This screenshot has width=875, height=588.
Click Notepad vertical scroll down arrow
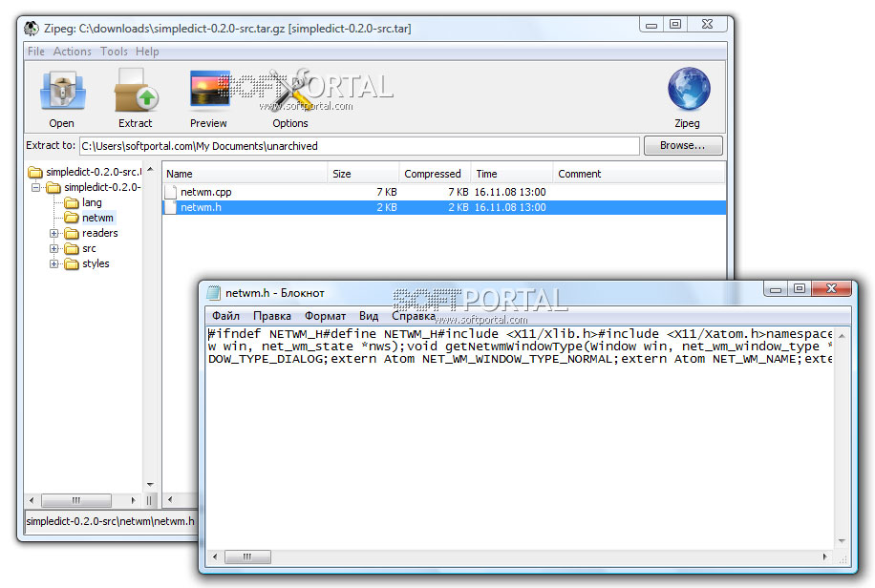(842, 541)
